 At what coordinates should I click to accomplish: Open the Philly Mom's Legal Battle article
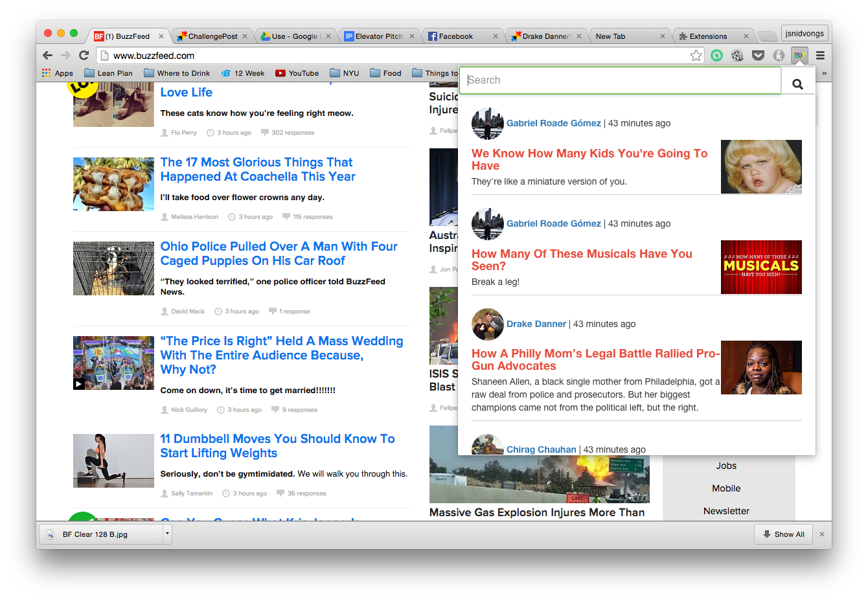[x=595, y=359]
